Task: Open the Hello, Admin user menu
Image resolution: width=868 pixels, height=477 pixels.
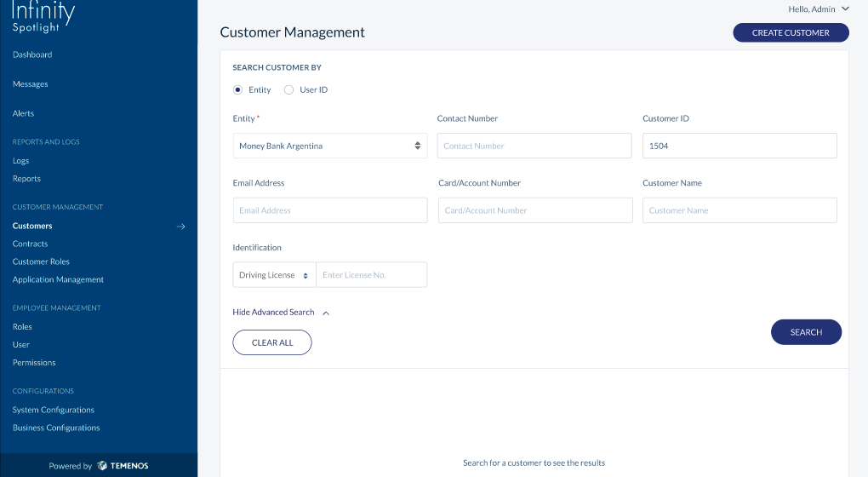Action: [818, 9]
